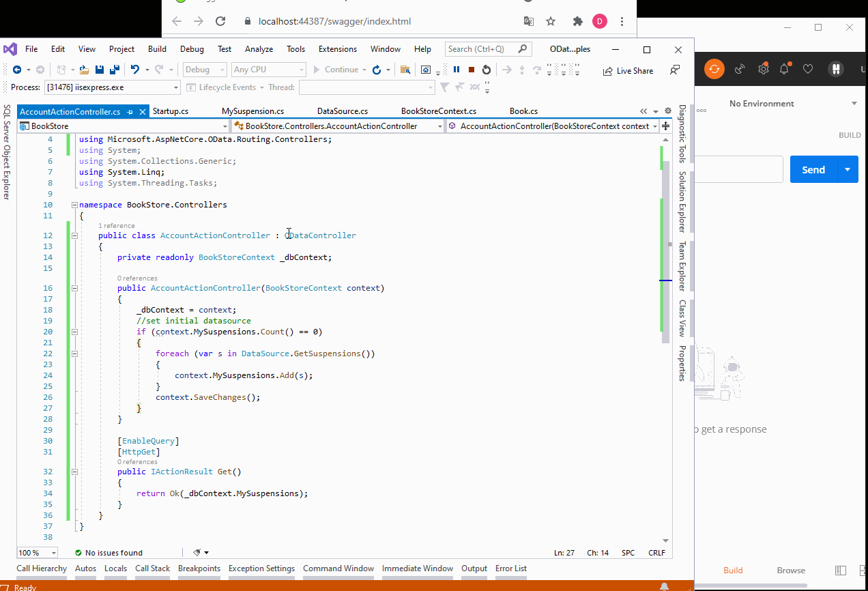Screen dimensions: 868x591
Task: Open the Any CPU platform dropdown
Action: pos(269,70)
